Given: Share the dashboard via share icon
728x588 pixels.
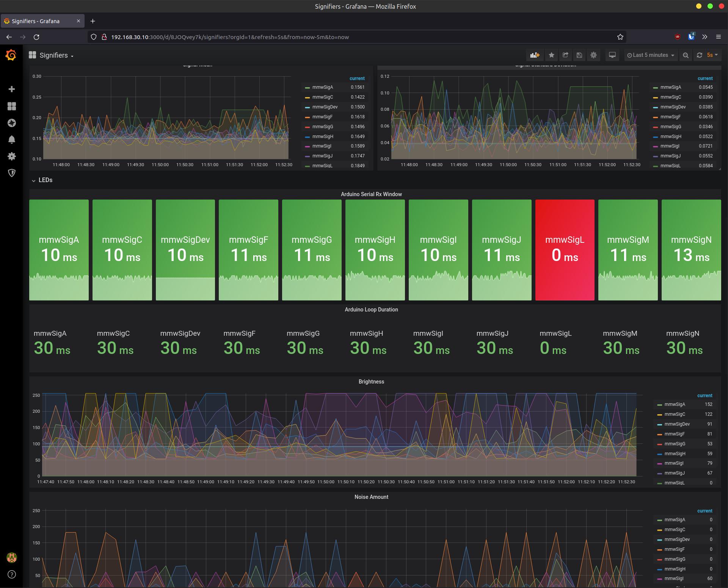Looking at the screenshot, I should [565, 55].
